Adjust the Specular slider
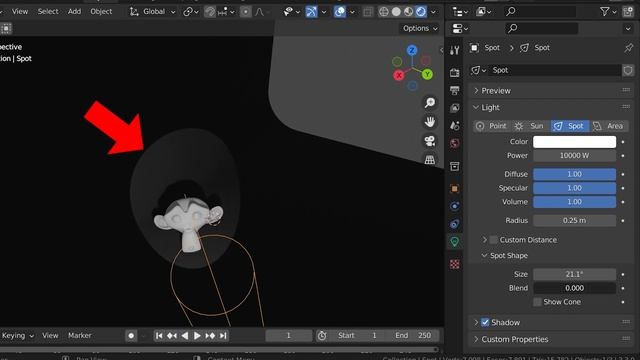This screenshot has width=640, height=360. (x=574, y=188)
